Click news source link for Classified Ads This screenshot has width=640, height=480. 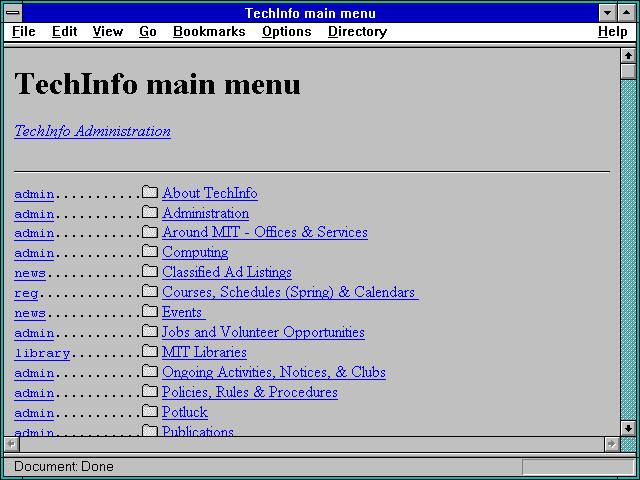click(x=30, y=274)
